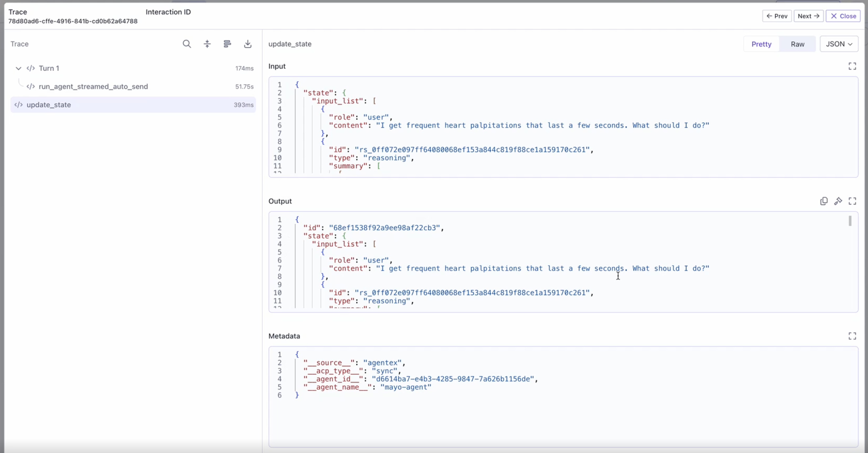The image size is (868, 453).
Task: Copy the Output JSON content
Action: (824, 201)
